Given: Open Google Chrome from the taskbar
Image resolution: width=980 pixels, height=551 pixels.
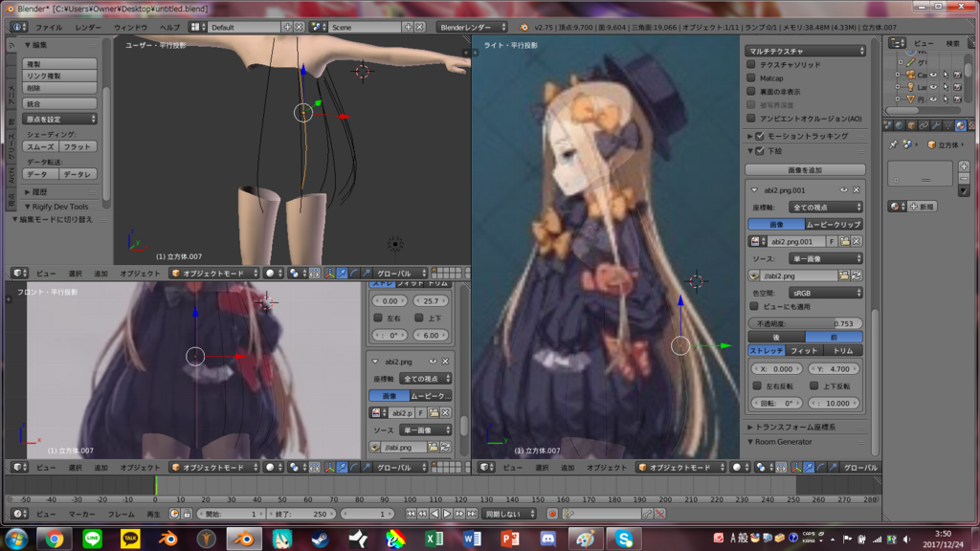Looking at the screenshot, I should click(x=55, y=539).
